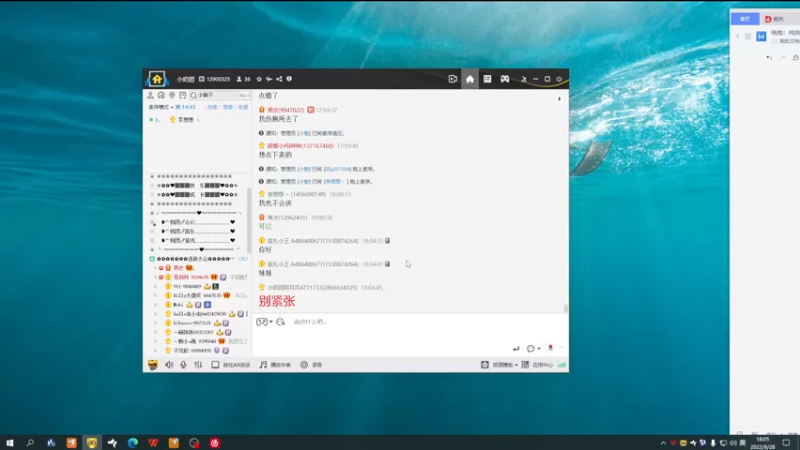800x450 pixels.
Task: Click the chat area scrollbar thumb
Action: coord(565,308)
